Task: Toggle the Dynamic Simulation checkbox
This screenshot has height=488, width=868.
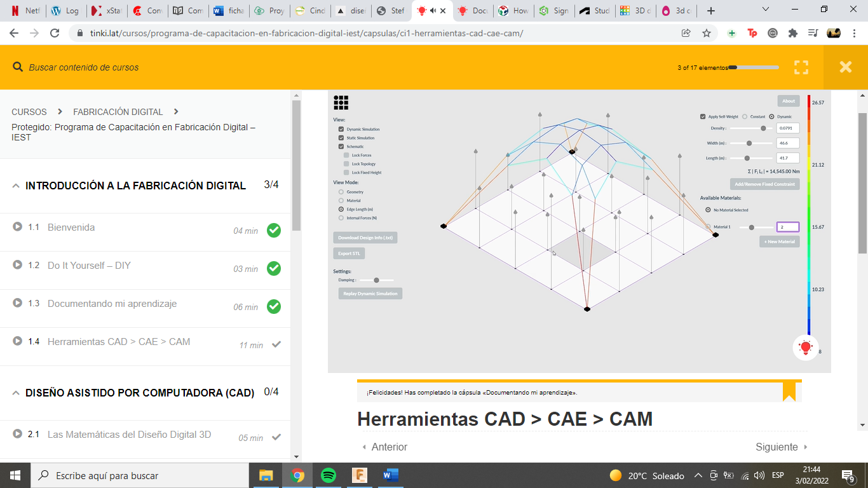Action: [341, 129]
